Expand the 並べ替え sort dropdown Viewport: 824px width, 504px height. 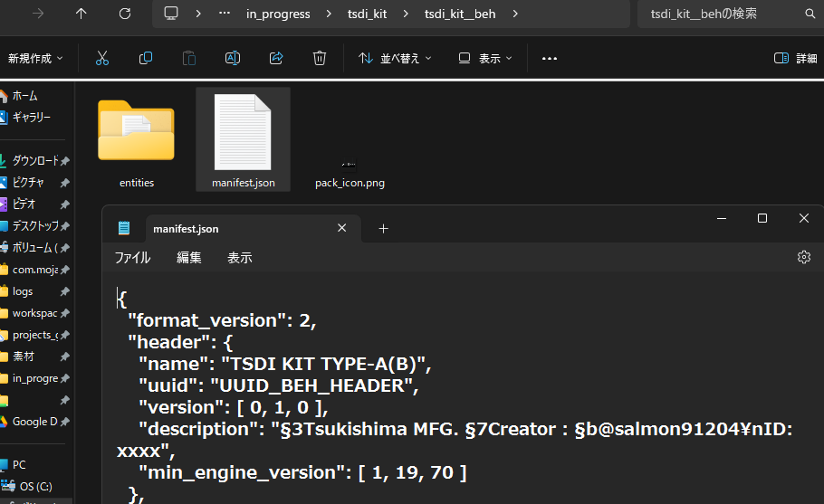click(396, 58)
